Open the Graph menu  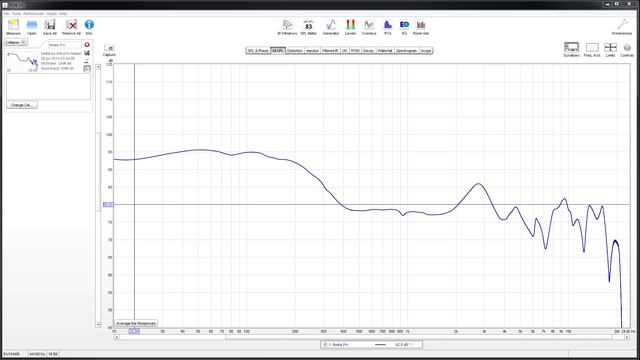(x=51, y=13)
